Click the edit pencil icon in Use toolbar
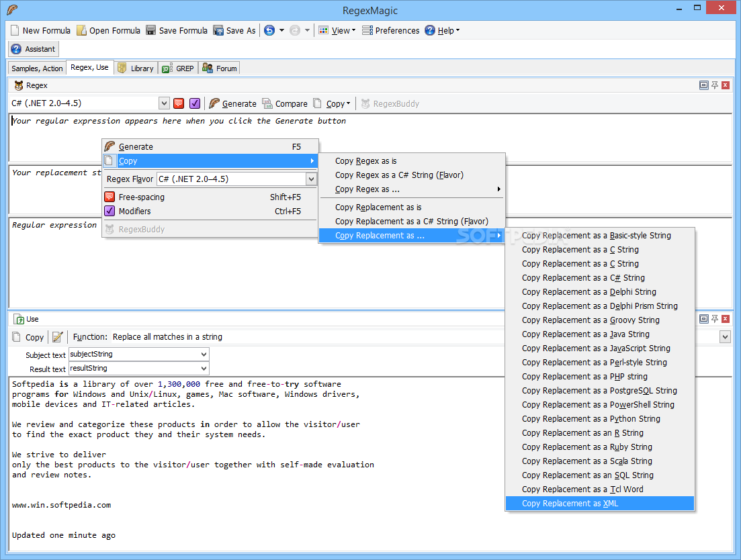The image size is (741, 560). [x=57, y=337]
